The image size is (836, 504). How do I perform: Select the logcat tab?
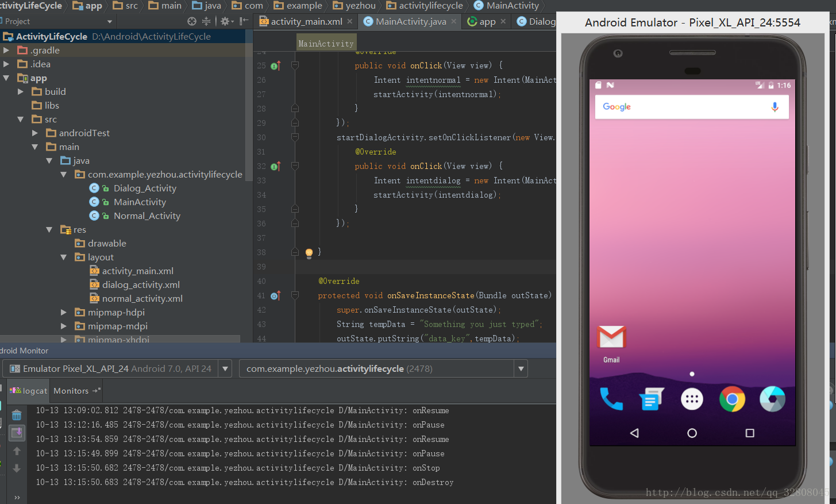coord(29,391)
